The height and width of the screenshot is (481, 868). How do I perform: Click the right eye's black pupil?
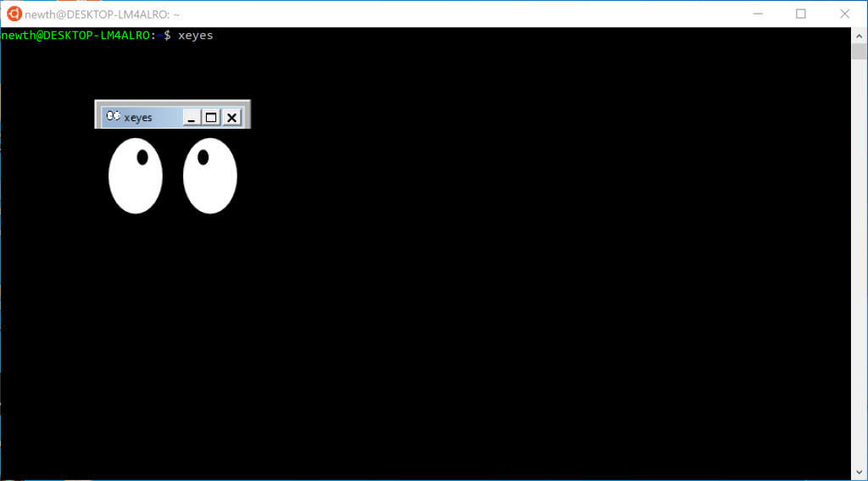[x=203, y=157]
